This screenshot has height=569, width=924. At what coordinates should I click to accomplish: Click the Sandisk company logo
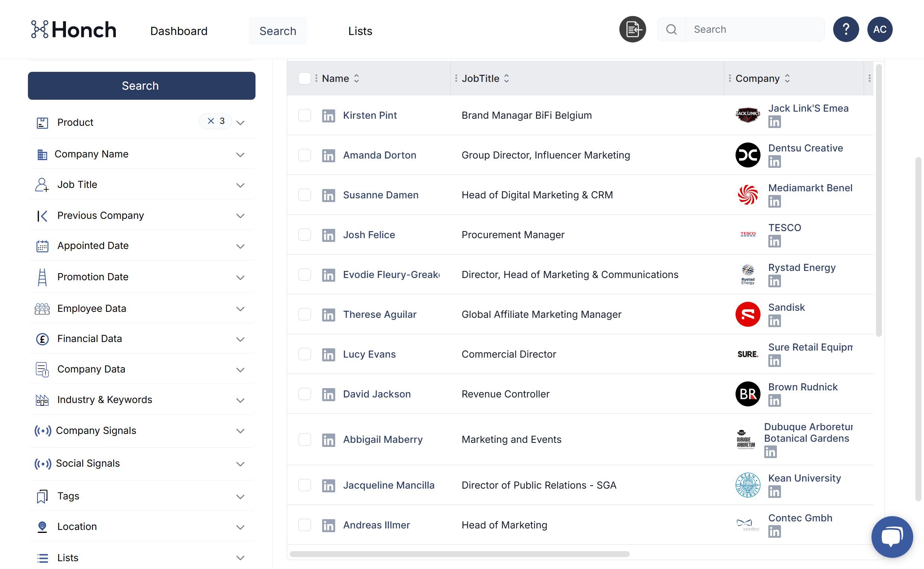pyautogui.click(x=747, y=314)
